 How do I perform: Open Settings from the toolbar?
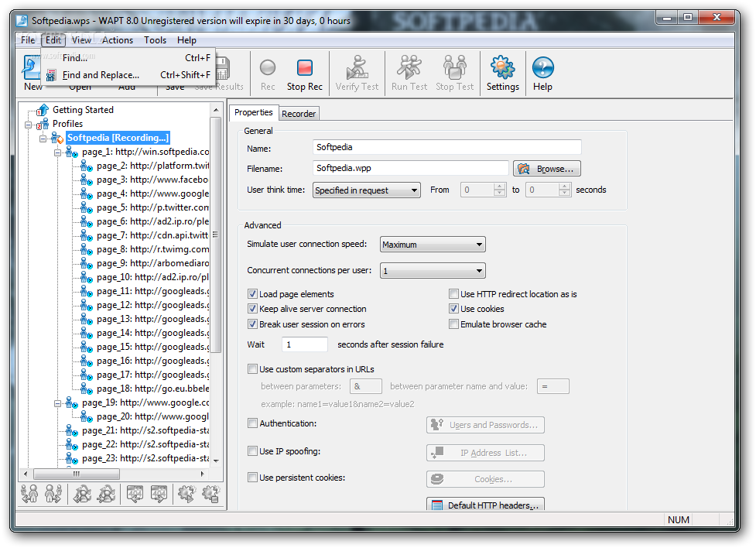coord(502,74)
